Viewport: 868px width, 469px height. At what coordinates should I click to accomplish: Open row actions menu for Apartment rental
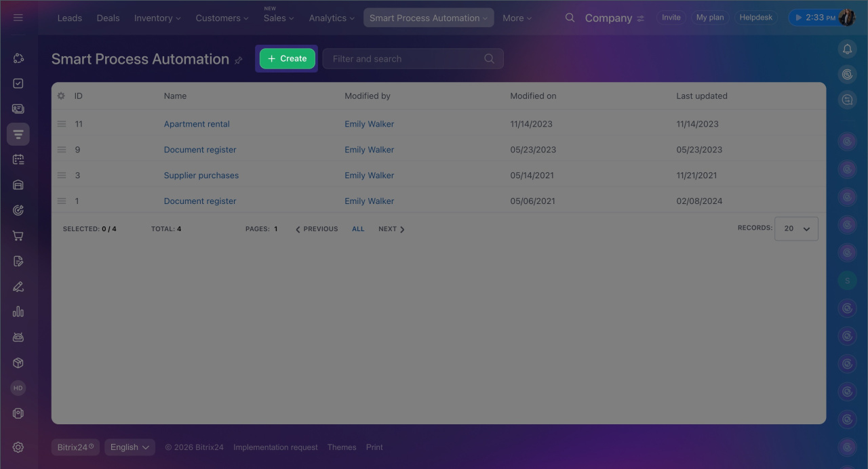(x=62, y=124)
